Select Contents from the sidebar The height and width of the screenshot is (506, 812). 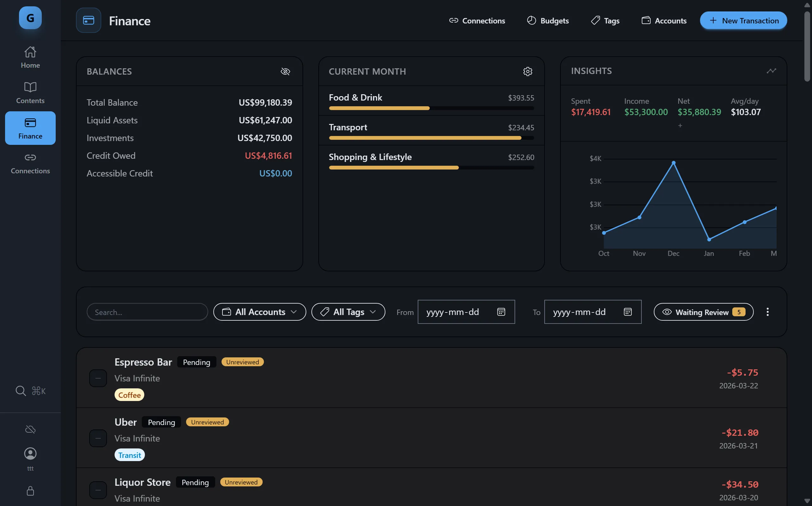(x=30, y=92)
